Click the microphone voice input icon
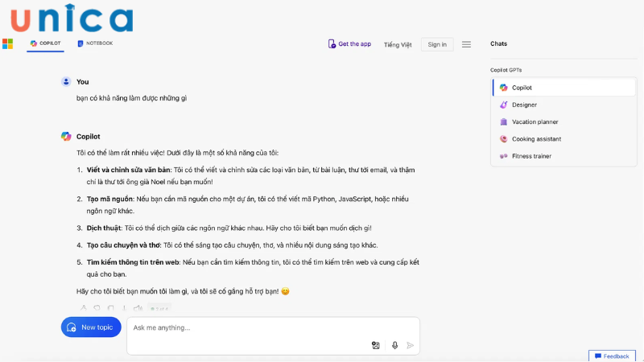The width and height of the screenshot is (644, 362). click(394, 345)
